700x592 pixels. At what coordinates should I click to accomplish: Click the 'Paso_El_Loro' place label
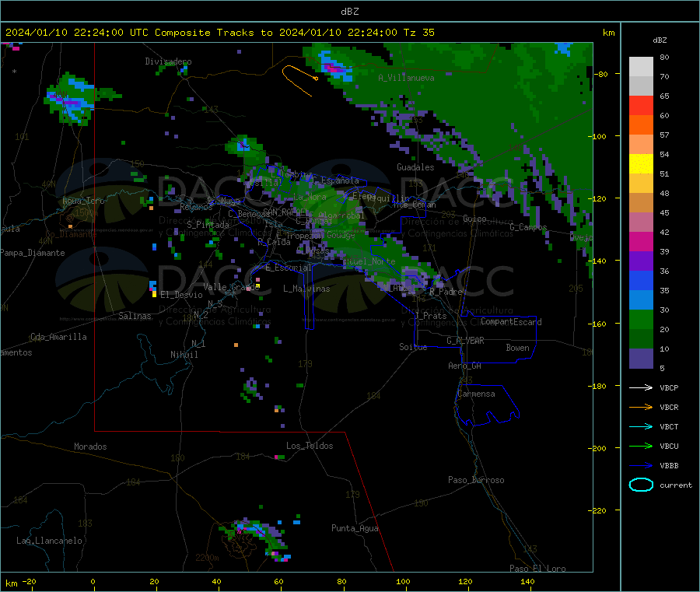click(537, 569)
